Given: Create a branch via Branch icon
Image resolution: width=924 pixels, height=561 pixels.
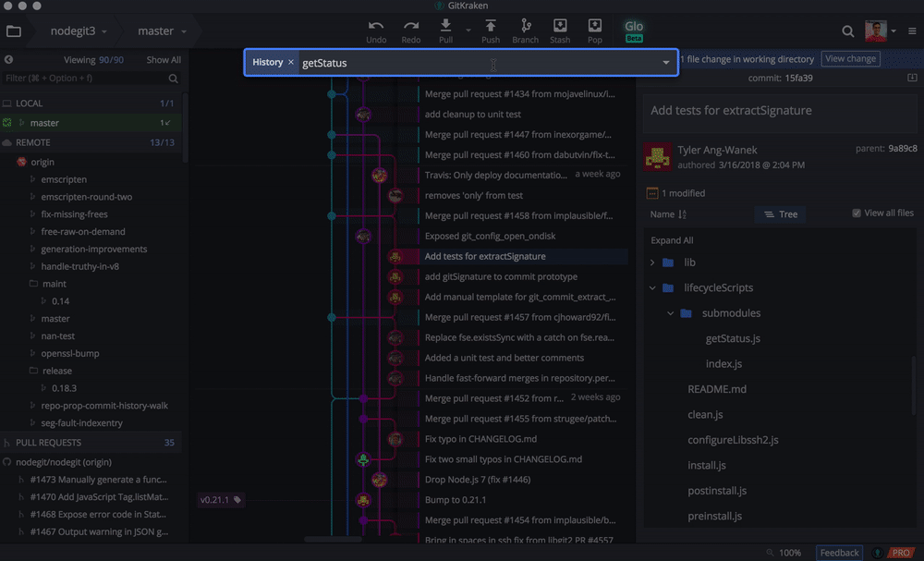Looking at the screenshot, I should pos(526,25).
